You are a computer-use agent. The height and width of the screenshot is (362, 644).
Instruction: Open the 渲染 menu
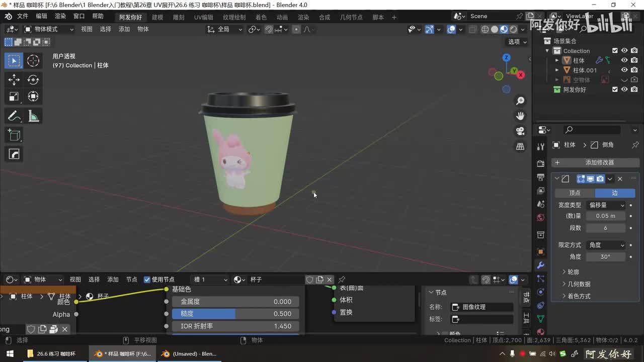coord(60,16)
